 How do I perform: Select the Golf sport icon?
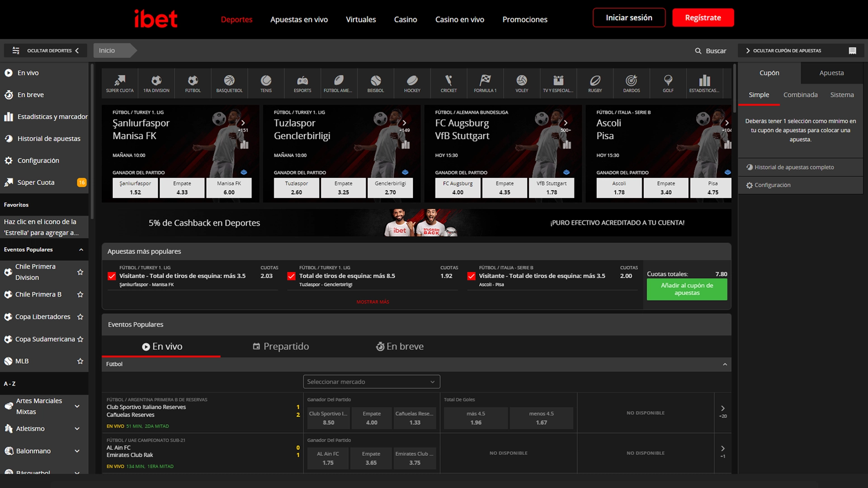(668, 83)
